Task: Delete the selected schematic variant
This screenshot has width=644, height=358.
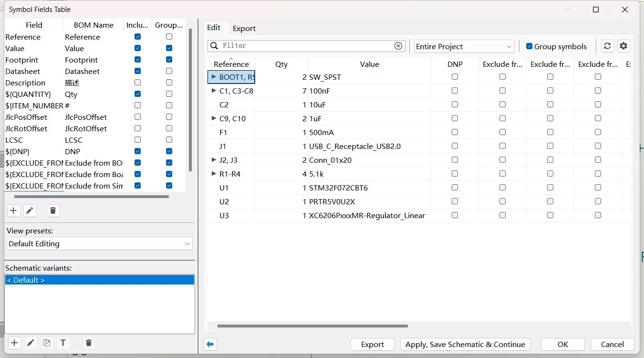Action: 88,343
